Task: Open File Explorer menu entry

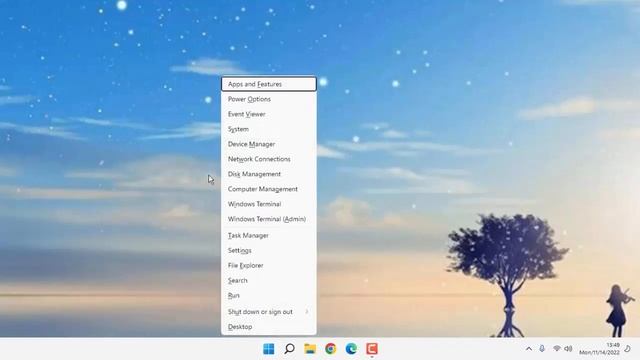Action: coord(269,266)
